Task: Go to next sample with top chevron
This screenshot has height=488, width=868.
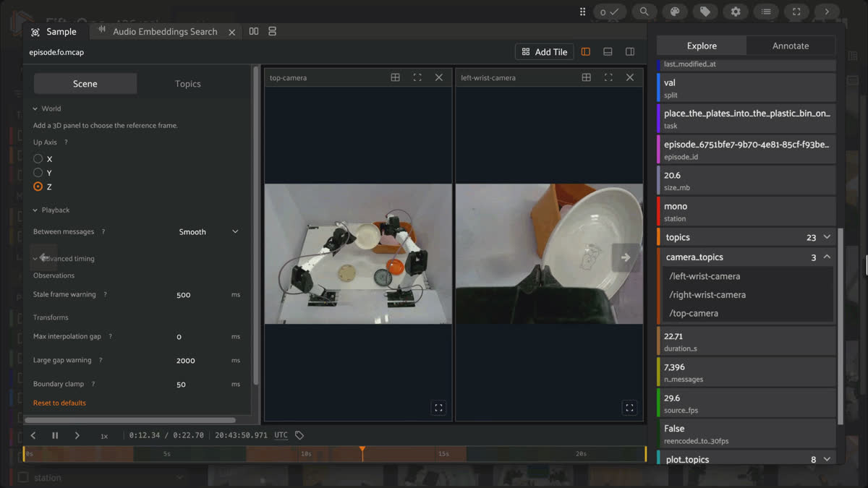Action: click(x=827, y=12)
